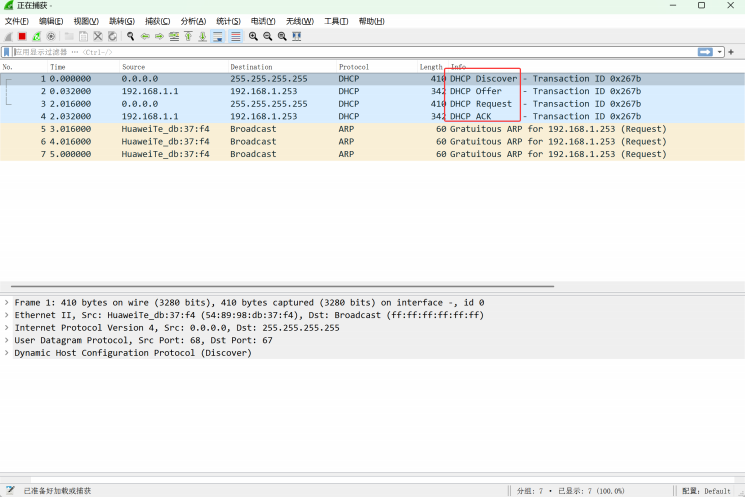The width and height of the screenshot is (745, 497).
Task: Open the 帮助(H) menu
Action: 371,21
